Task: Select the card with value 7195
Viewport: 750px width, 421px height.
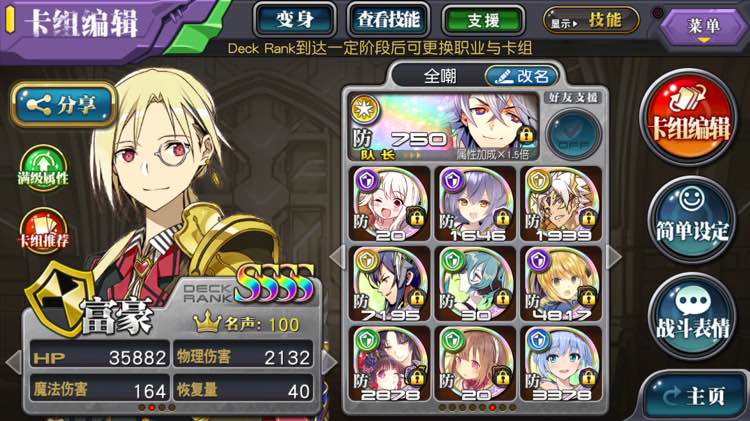Action: pos(389,283)
